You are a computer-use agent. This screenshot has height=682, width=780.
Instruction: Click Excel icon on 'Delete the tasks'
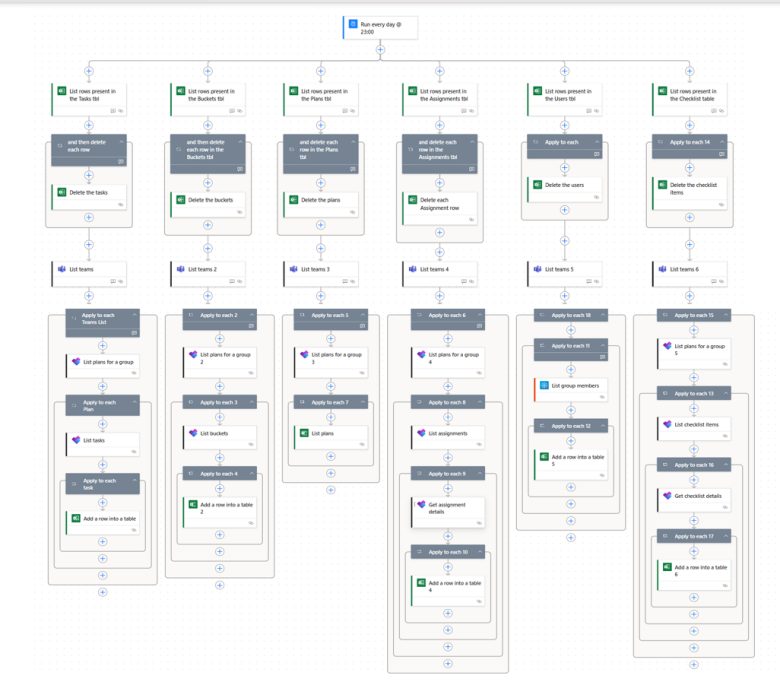pyautogui.click(x=62, y=192)
